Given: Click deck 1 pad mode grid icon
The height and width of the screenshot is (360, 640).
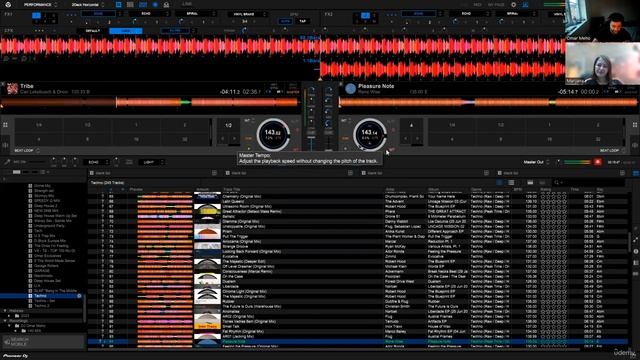Looking at the screenshot, I should (5, 125).
